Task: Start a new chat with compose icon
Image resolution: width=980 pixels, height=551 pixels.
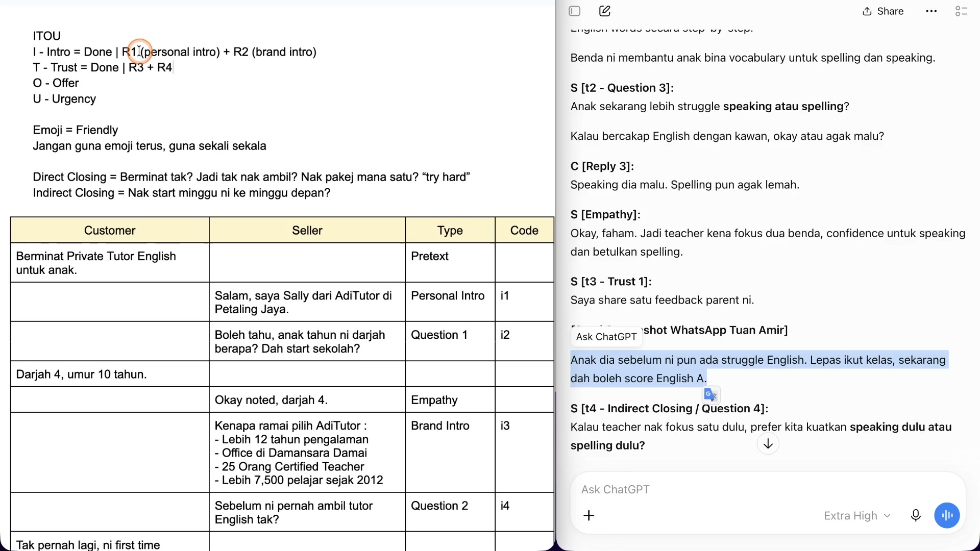Action: pos(605,11)
